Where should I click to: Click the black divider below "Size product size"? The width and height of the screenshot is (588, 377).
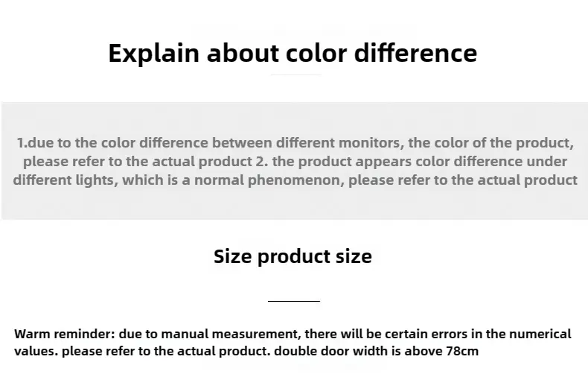pyautogui.click(x=294, y=301)
